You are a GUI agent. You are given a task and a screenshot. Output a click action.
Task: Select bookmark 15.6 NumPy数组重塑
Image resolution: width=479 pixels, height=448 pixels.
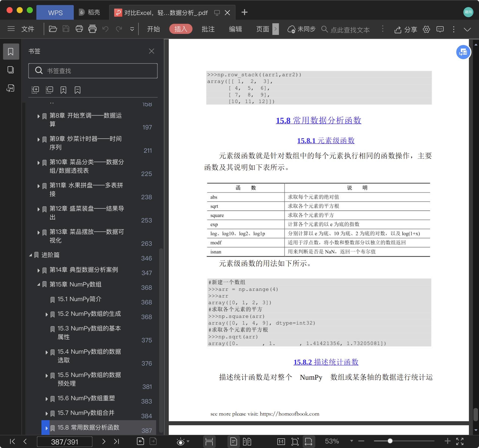point(86,398)
